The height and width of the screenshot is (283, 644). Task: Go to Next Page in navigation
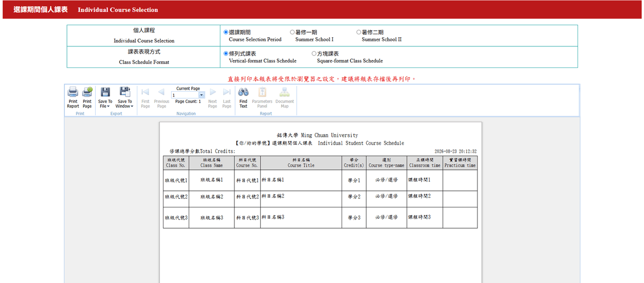[x=213, y=97]
